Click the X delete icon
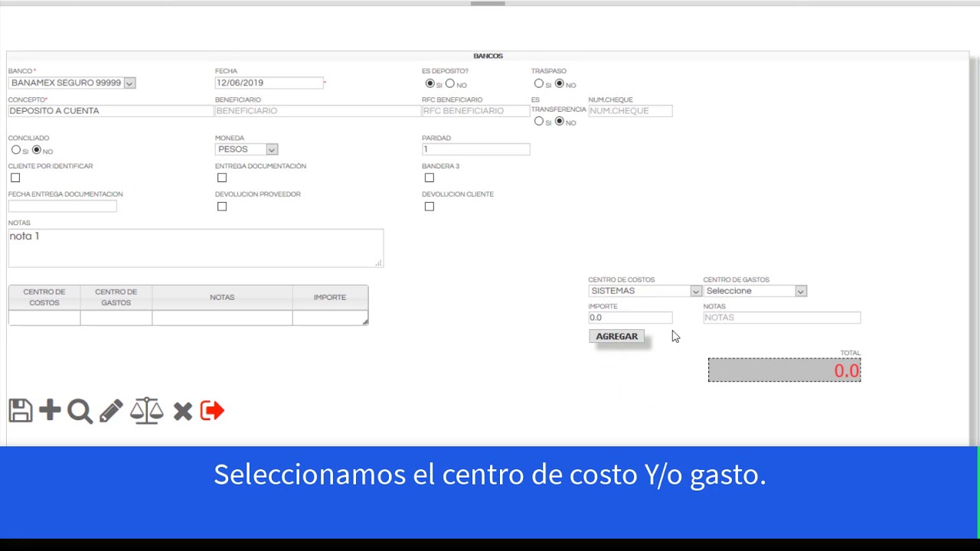 pos(182,412)
